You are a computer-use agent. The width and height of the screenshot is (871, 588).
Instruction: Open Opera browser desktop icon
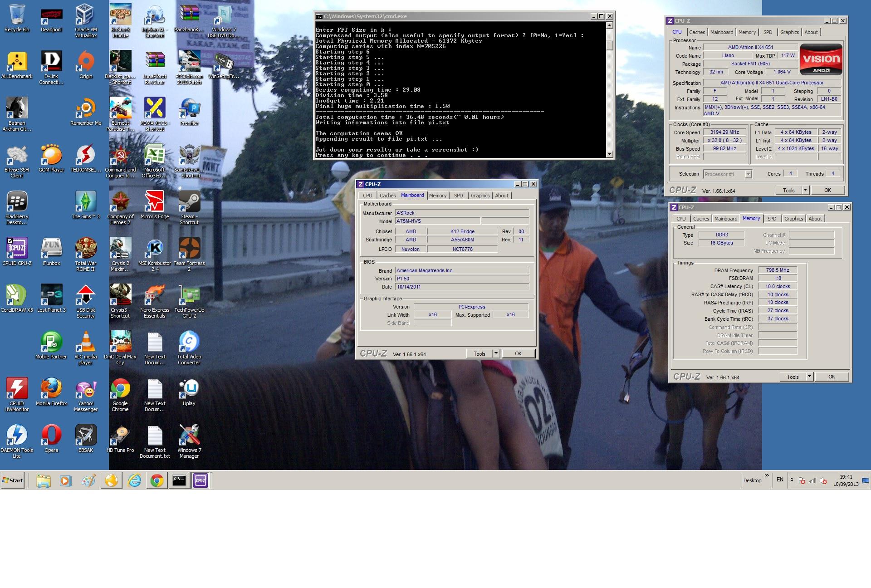[51, 438]
